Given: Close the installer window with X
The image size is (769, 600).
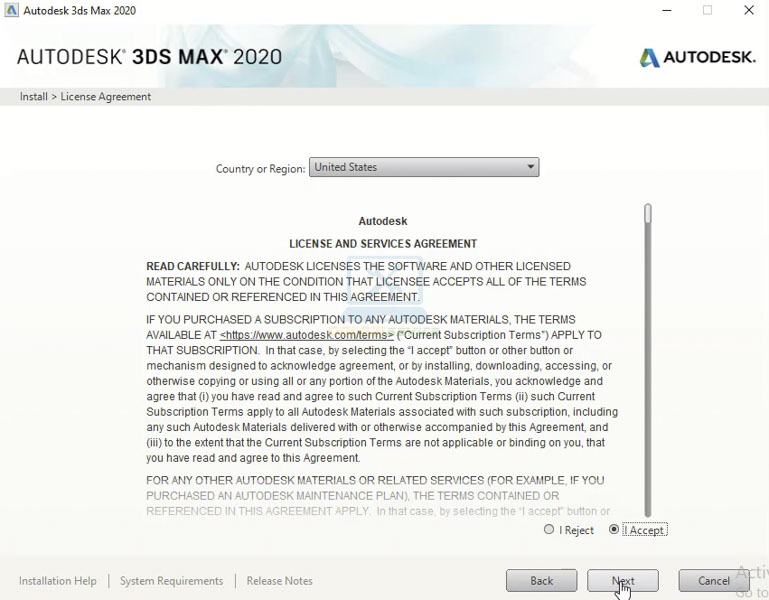Looking at the screenshot, I should (x=748, y=11).
